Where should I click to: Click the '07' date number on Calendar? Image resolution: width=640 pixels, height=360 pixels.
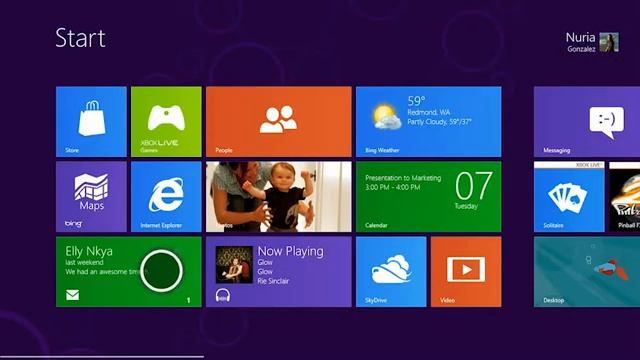(474, 186)
